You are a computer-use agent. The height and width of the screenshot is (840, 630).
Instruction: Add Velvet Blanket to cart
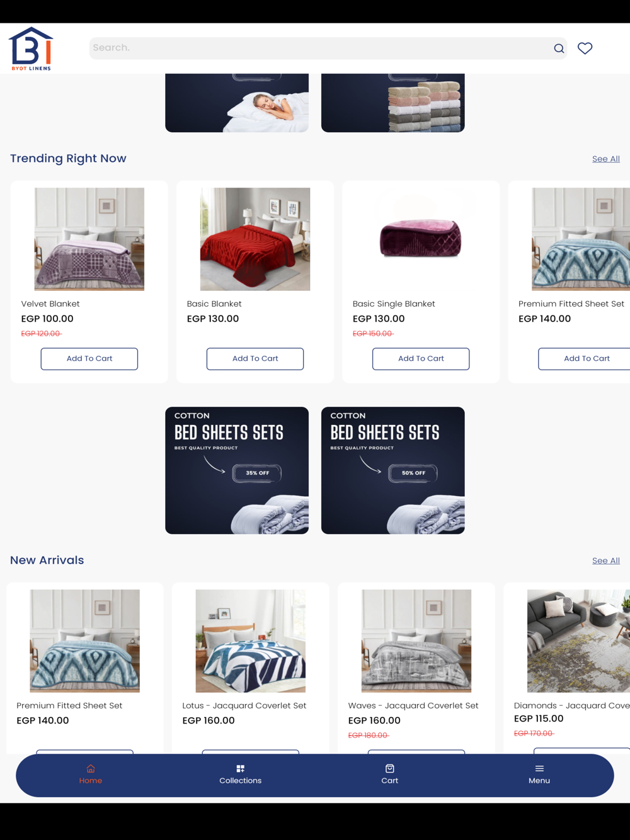(89, 359)
